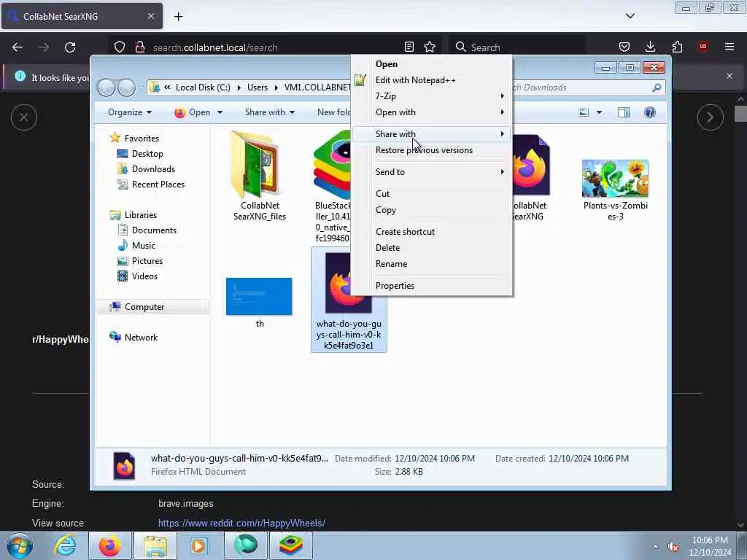Expand Share with context submenu

pos(433,134)
